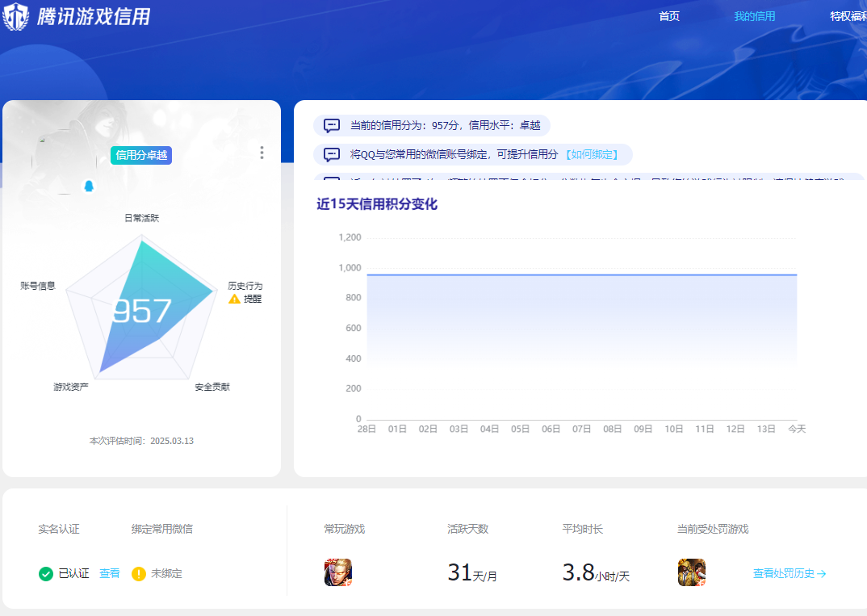The width and height of the screenshot is (867, 616).
Task: Click the 未绑定 status text
Action: pos(166,573)
